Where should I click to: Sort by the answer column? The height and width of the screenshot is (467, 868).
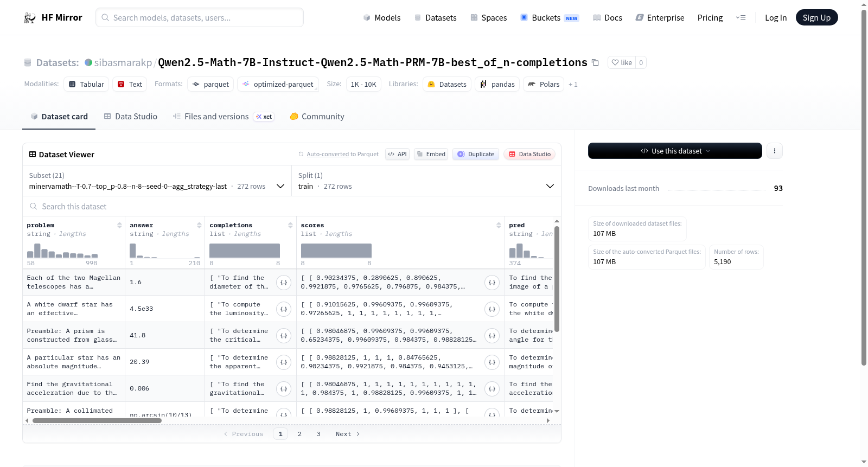[199, 225]
